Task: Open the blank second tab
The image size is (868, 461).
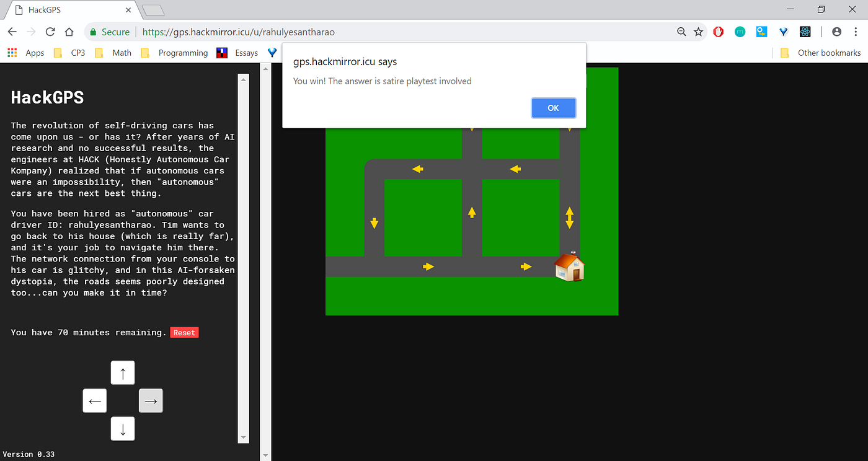Action: (153, 9)
